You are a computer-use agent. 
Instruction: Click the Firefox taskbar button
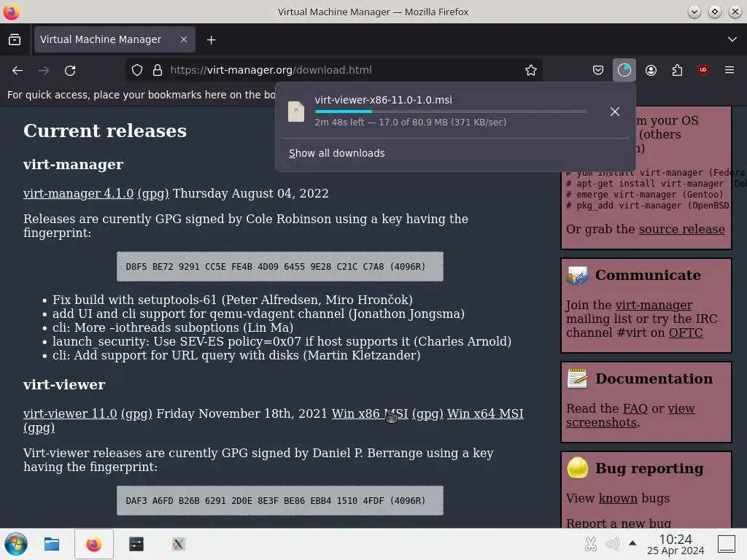coord(94,544)
